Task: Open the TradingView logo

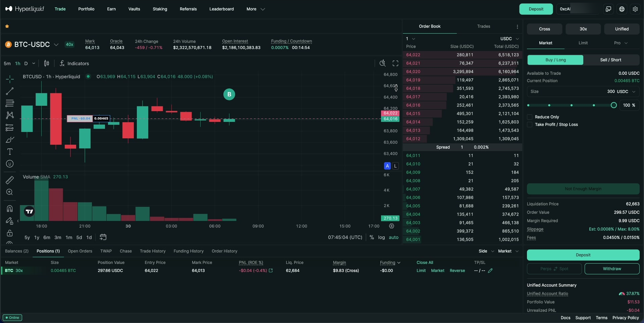Action: [x=30, y=211]
